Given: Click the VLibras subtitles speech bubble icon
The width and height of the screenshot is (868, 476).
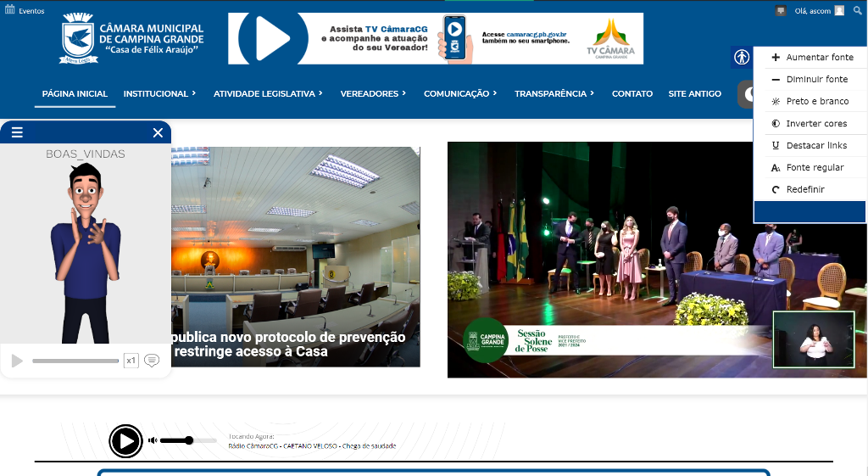Looking at the screenshot, I should pyautogui.click(x=152, y=361).
